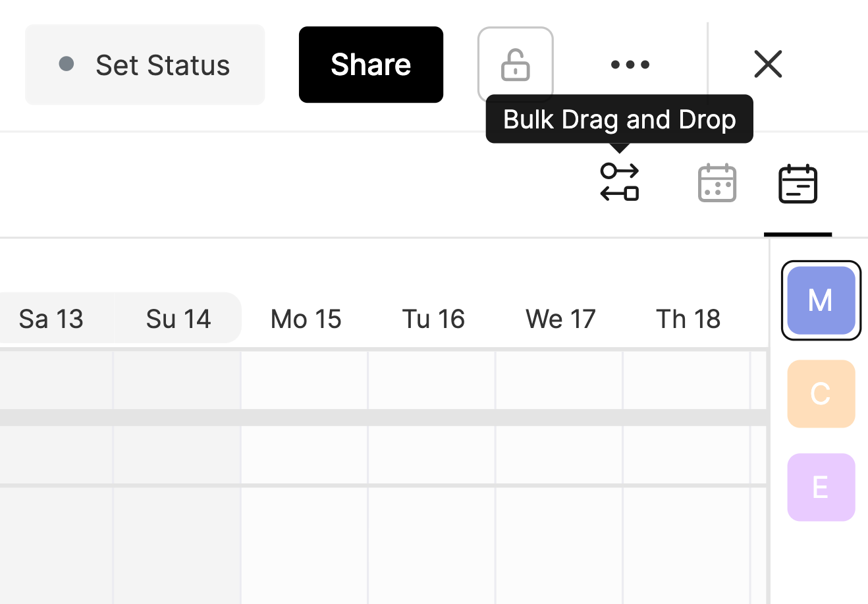868x604 pixels.
Task: Click the Th 18 date header
Action: 688,319
